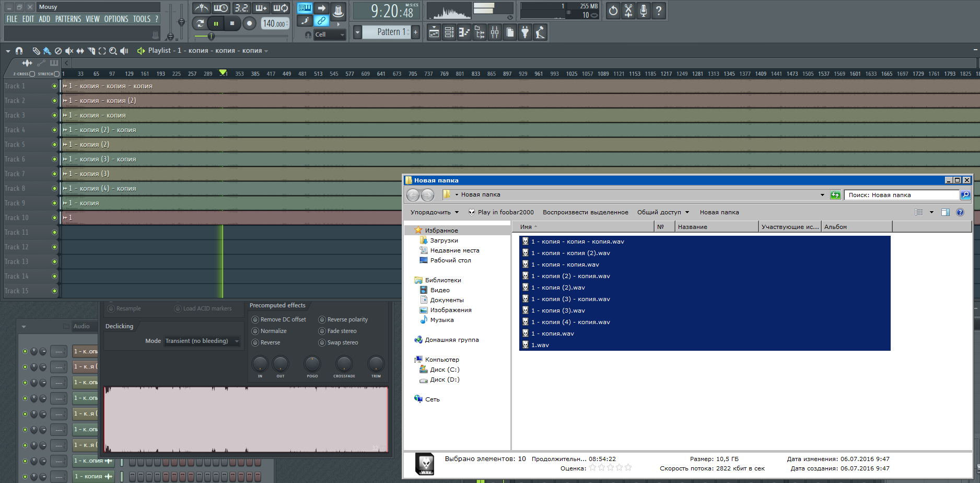Screen dimensions: 980x483
Task: Select the playlist Mute tool
Action: (x=69, y=51)
